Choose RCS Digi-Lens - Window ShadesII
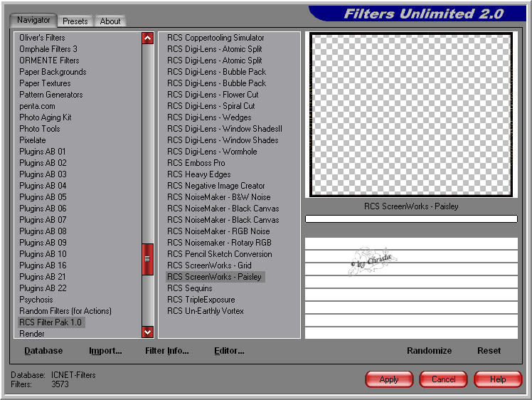Image resolution: width=532 pixels, height=400 pixels. point(224,129)
